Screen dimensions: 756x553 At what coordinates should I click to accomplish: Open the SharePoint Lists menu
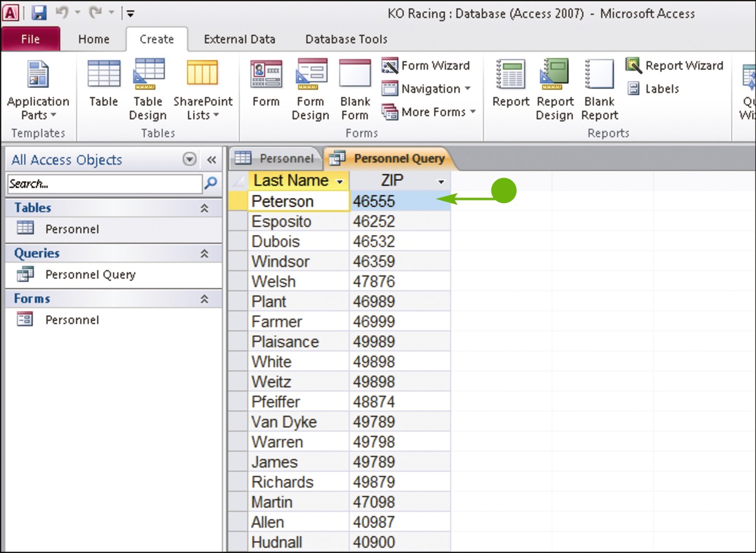pos(203,91)
